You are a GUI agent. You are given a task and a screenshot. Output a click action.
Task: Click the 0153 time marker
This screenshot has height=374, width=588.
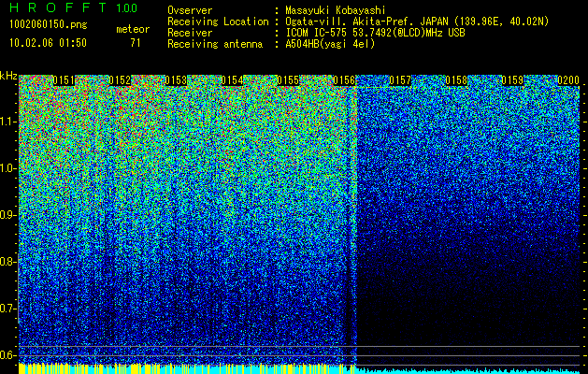pos(176,80)
